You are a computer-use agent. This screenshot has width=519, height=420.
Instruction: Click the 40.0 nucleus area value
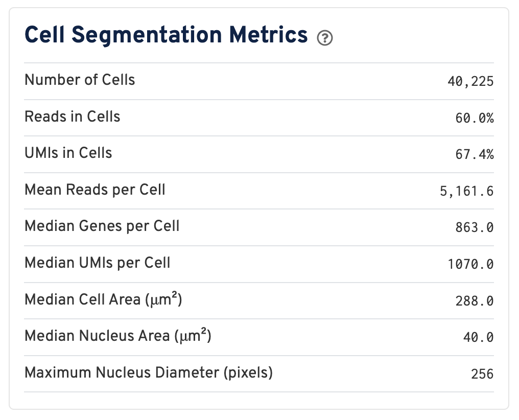(479, 337)
